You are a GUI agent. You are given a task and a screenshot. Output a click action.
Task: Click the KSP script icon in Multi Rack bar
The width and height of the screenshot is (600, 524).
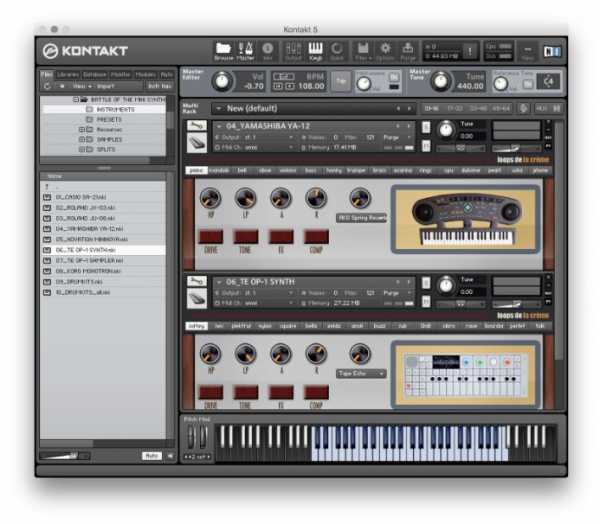pyautogui.click(x=523, y=109)
